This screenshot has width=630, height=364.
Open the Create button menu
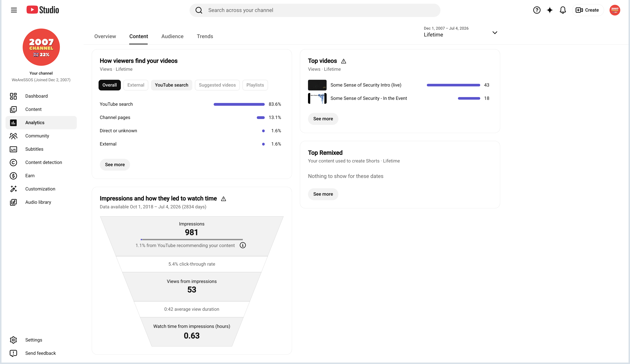pos(588,10)
